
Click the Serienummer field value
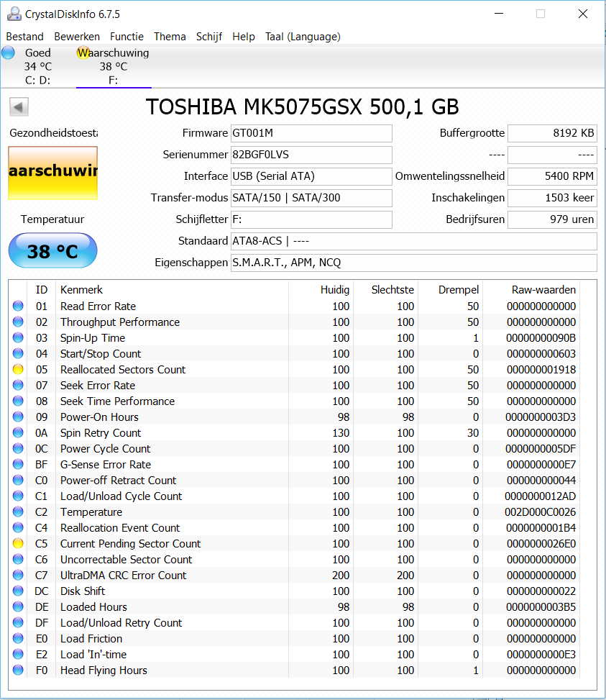click(x=311, y=155)
